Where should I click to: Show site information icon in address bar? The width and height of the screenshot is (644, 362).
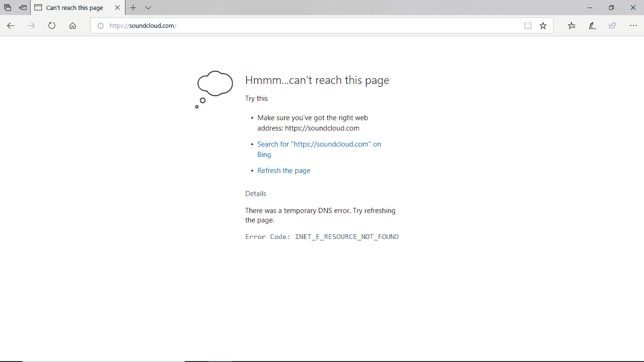[x=100, y=26]
